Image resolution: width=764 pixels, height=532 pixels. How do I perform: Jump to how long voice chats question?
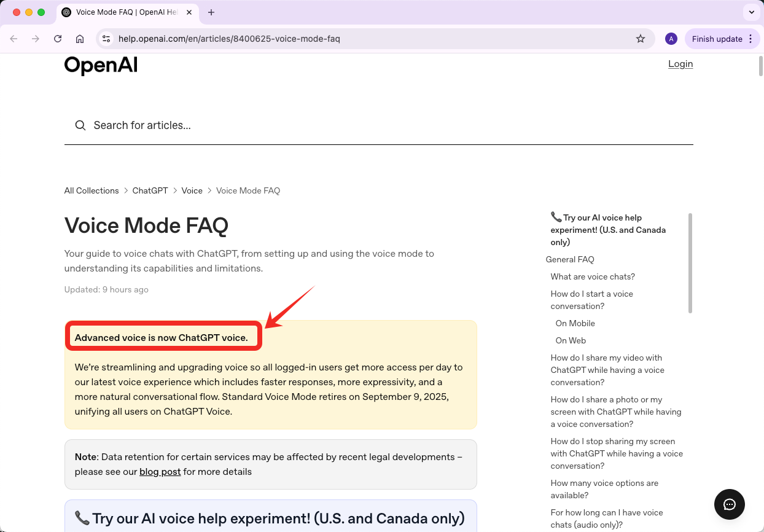pos(607,518)
